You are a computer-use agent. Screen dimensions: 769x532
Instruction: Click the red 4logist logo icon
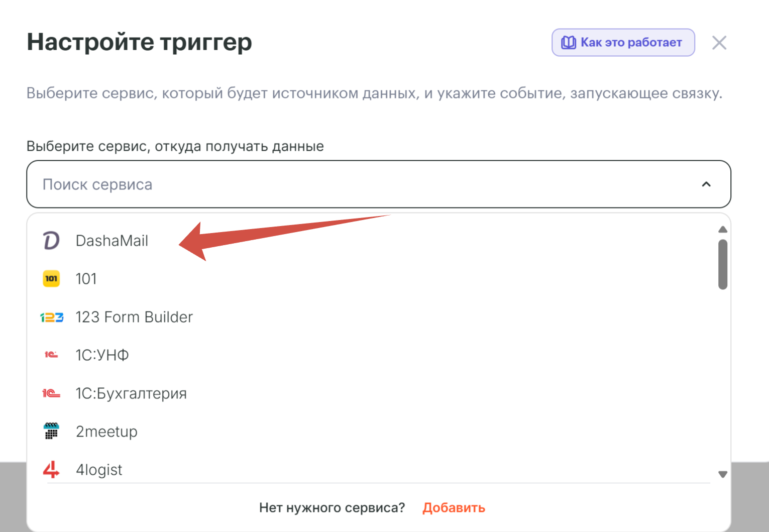[51, 469]
